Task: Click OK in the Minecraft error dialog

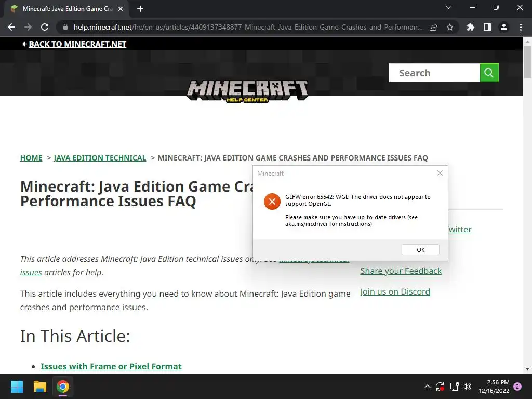Action: coord(420,250)
